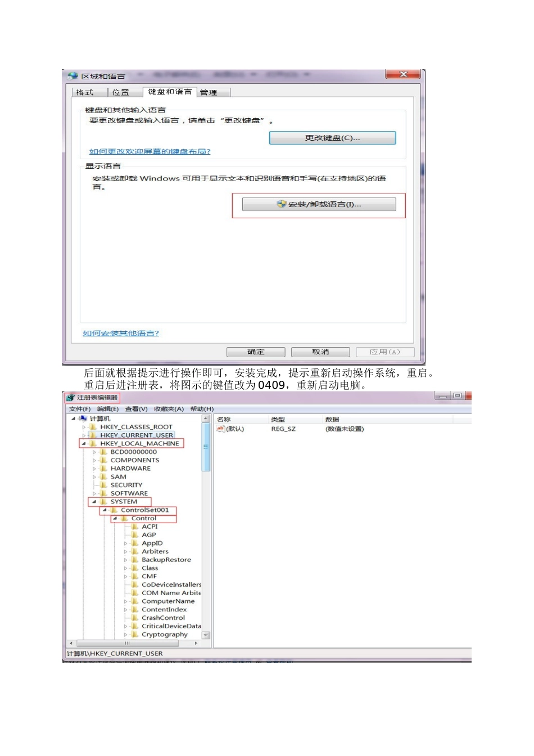Select the Control key

coord(144,518)
